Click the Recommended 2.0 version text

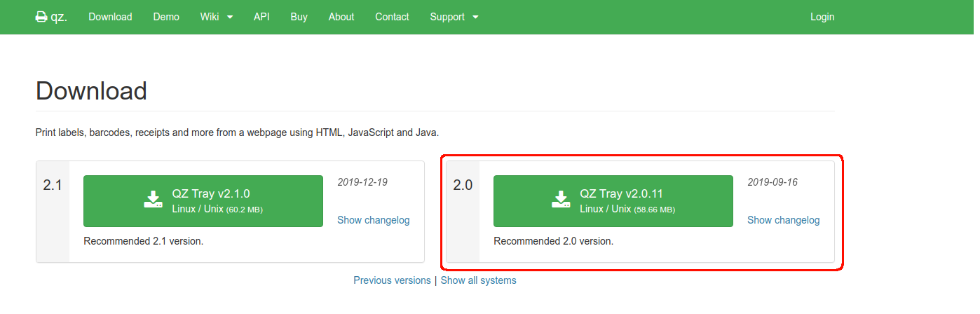[x=553, y=241]
